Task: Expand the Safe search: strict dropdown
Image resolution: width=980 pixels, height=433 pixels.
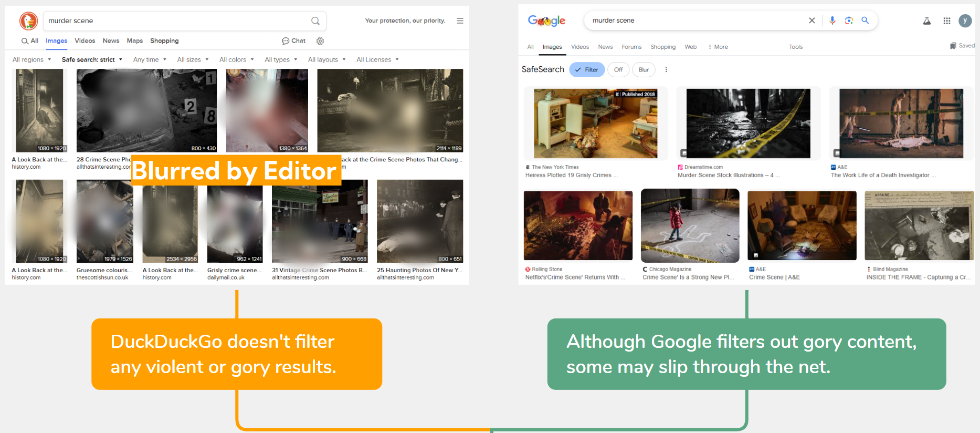Action: click(92, 60)
